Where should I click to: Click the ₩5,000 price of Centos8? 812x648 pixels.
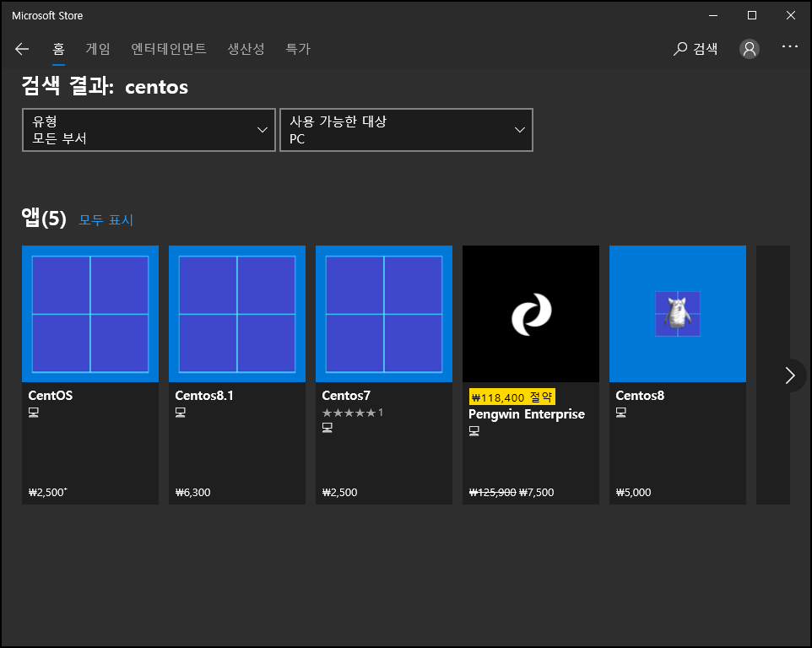point(633,492)
